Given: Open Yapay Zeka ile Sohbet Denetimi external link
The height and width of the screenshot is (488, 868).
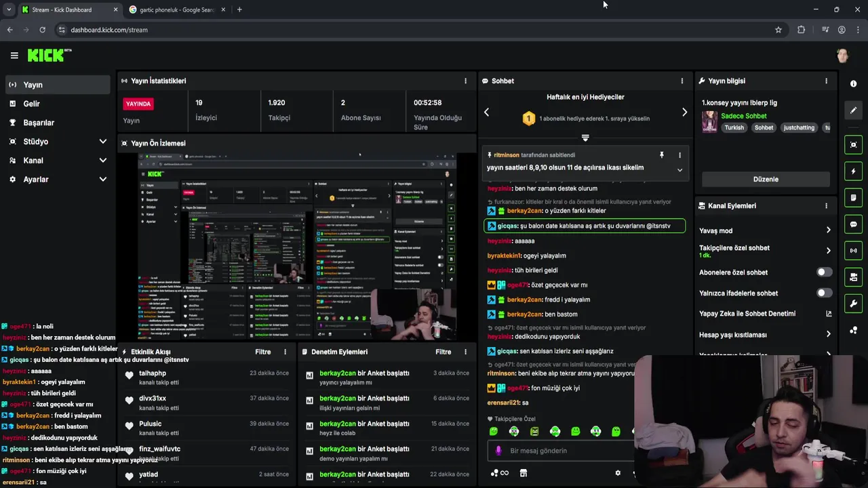Looking at the screenshot, I should (829, 314).
